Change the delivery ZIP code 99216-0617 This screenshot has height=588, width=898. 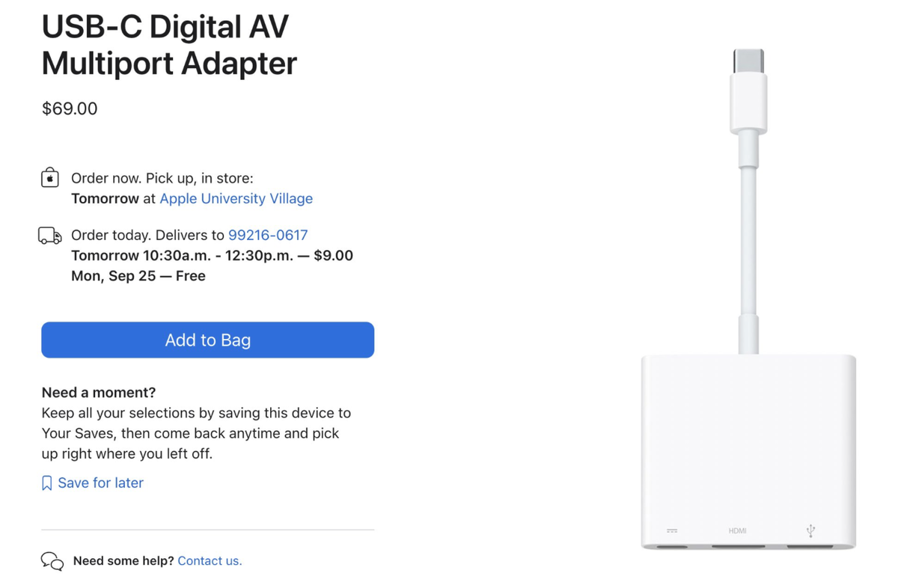[268, 235]
